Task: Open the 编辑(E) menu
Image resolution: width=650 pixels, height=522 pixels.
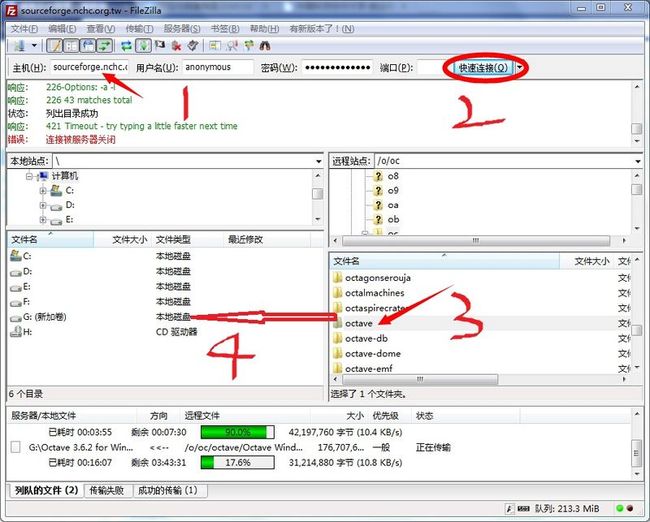Action: coord(62,29)
